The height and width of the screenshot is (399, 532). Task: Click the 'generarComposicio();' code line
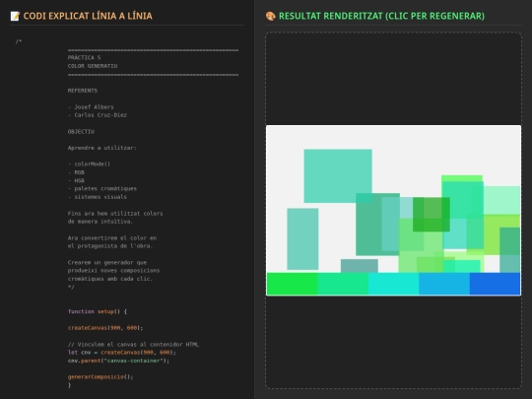(x=100, y=377)
